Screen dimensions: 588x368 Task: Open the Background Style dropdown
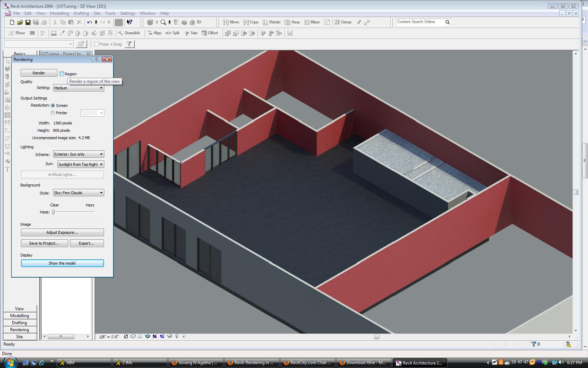(x=78, y=193)
